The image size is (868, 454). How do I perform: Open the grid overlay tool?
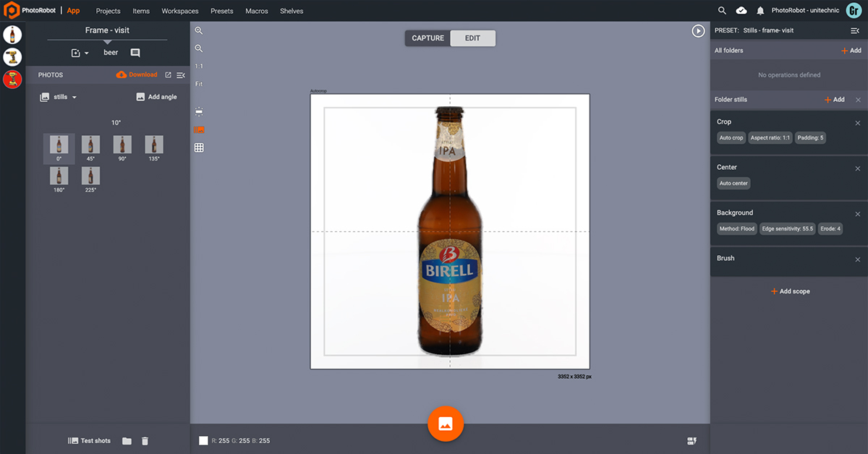199,147
